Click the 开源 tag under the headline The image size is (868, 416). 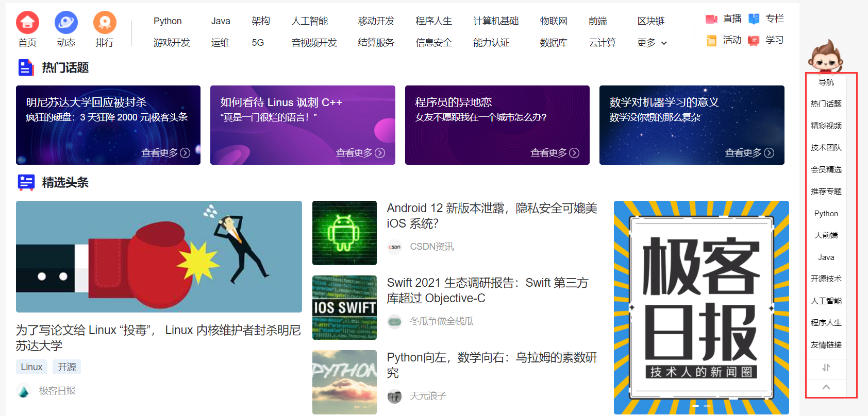click(x=67, y=367)
